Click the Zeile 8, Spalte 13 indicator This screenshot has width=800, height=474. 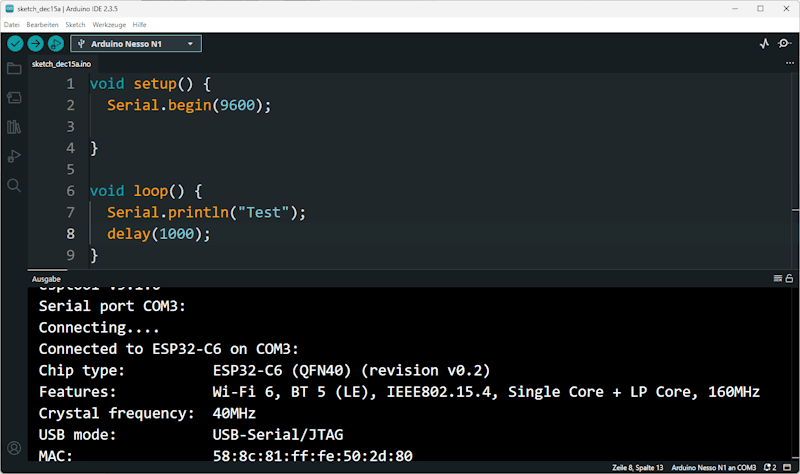click(637, 467)
